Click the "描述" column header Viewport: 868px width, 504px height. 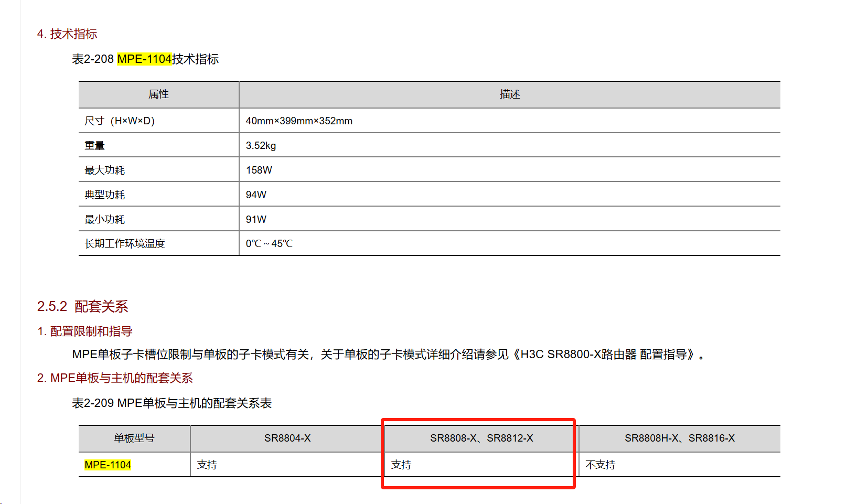[x=509, y=94]
